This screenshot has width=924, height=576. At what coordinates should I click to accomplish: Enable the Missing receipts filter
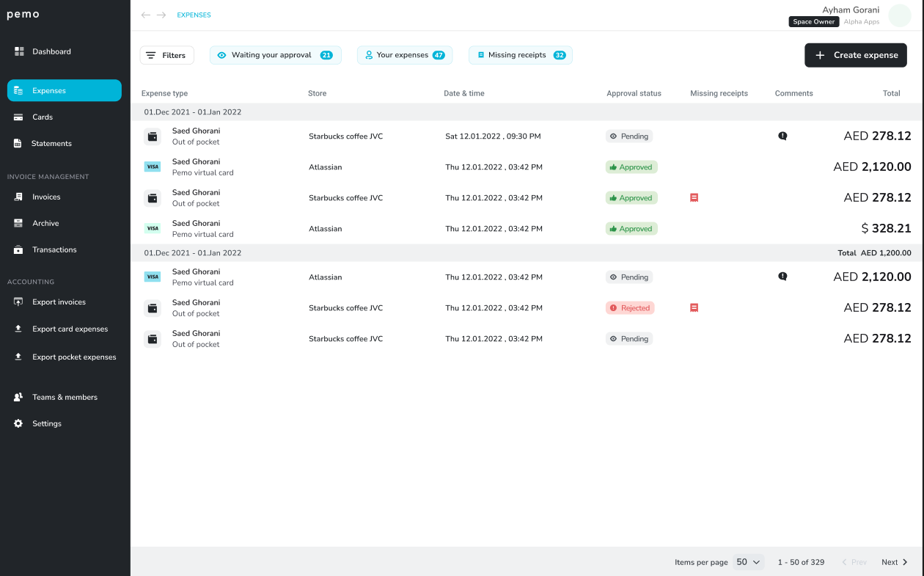click(520, 55)
